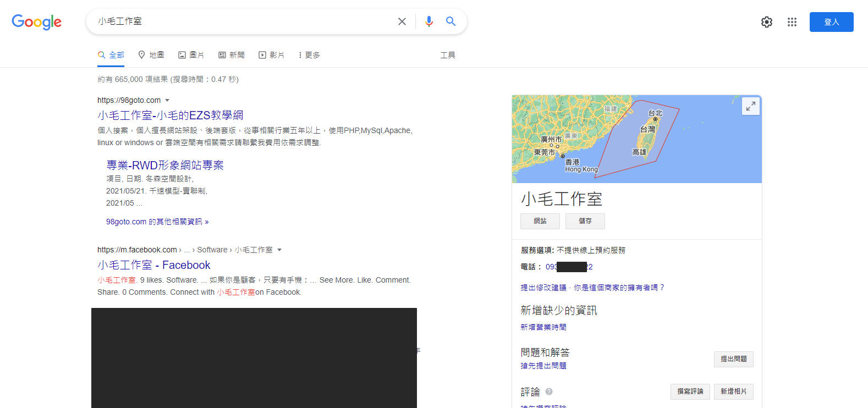Click the blue magnifier search icon
The image size is (868, 408).
[x=451, y=21]
